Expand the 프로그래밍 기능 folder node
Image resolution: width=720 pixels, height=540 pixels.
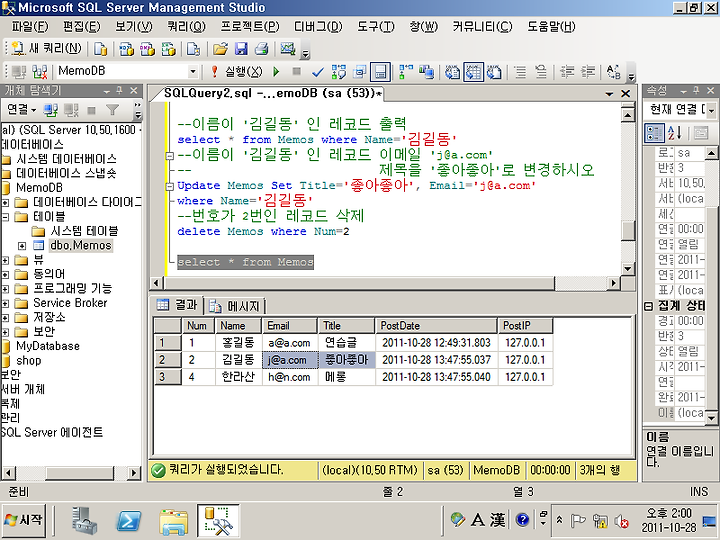5,289
